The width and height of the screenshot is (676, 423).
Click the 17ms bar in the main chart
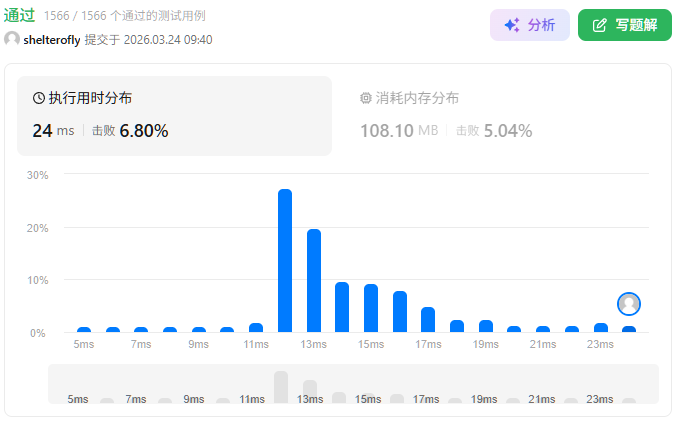[x=428, y=319]
